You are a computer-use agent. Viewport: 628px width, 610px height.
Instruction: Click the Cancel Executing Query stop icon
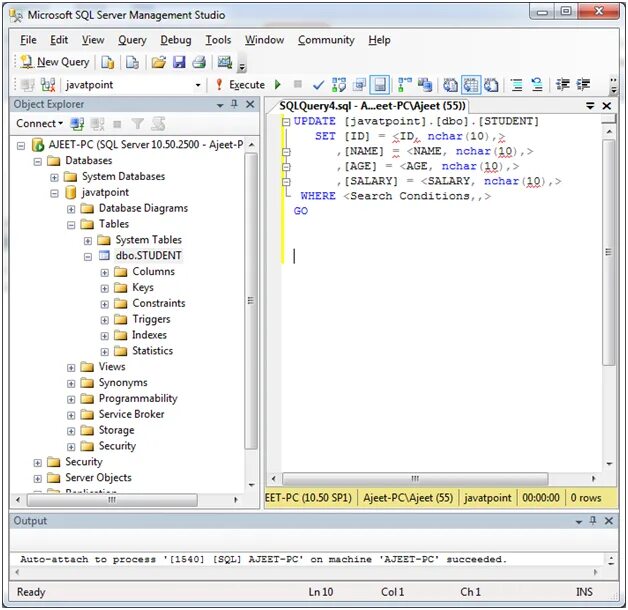coord(298,84)
